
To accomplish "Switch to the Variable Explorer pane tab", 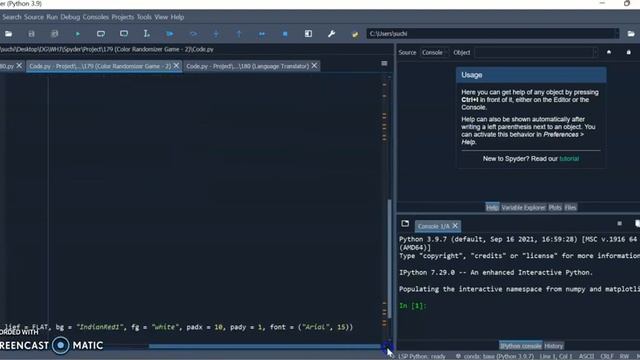I will click(x=523, y=207).
